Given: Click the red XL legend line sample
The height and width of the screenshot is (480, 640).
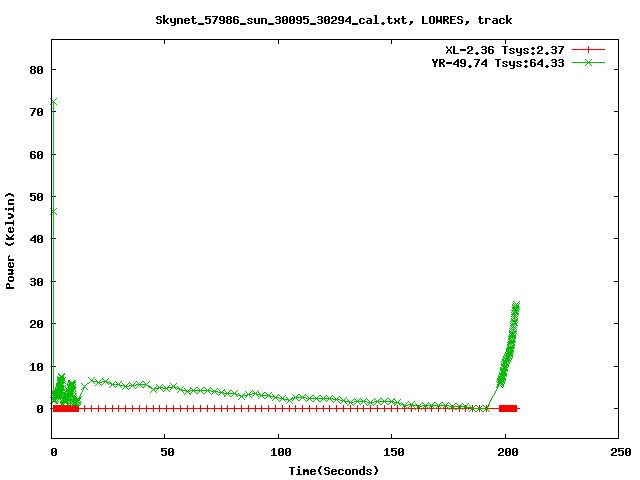Looking at the screenshot, I should click(x=588, y=50).
